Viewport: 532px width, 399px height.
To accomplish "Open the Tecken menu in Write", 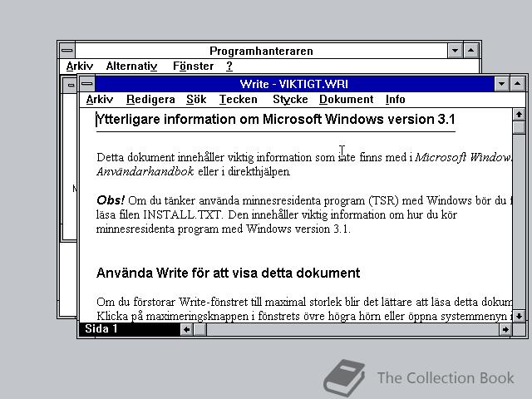I will tap(239, 100).
